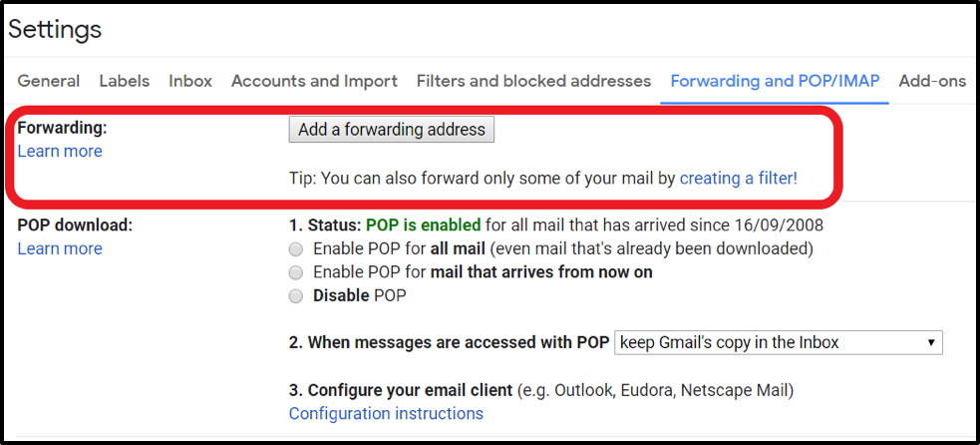
Task: Select Enable POP for all mail radio
Action: 296,248
